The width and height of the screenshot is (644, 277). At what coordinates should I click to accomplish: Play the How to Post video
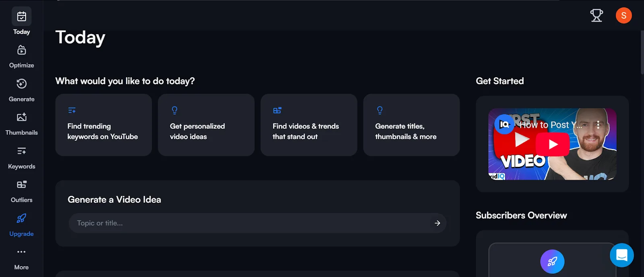(x=553, y=144)
